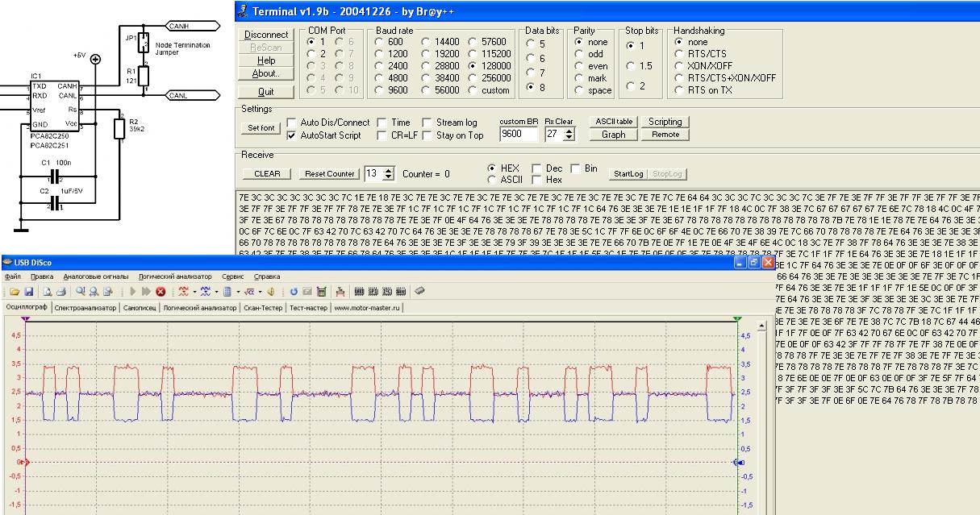Click the CLEAR receive button
The image size is (980, 515).
(267, 173)
